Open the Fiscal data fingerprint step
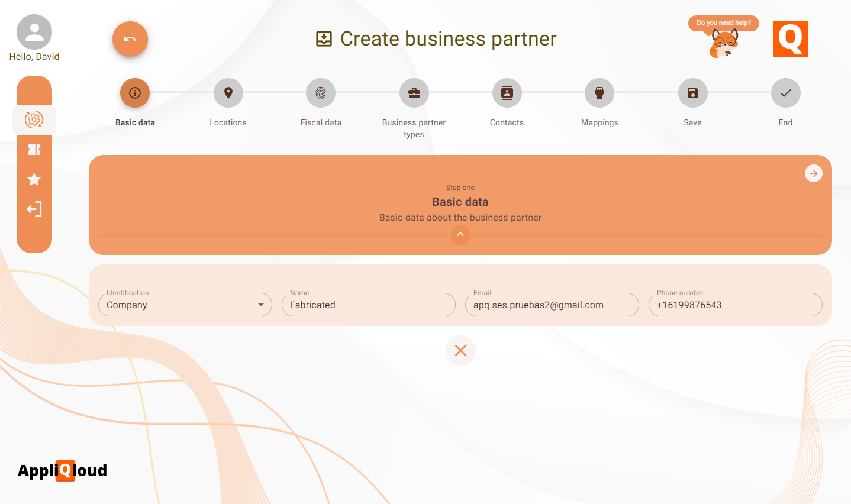Viewport: 851px width, 504px height. coord(321,93)
